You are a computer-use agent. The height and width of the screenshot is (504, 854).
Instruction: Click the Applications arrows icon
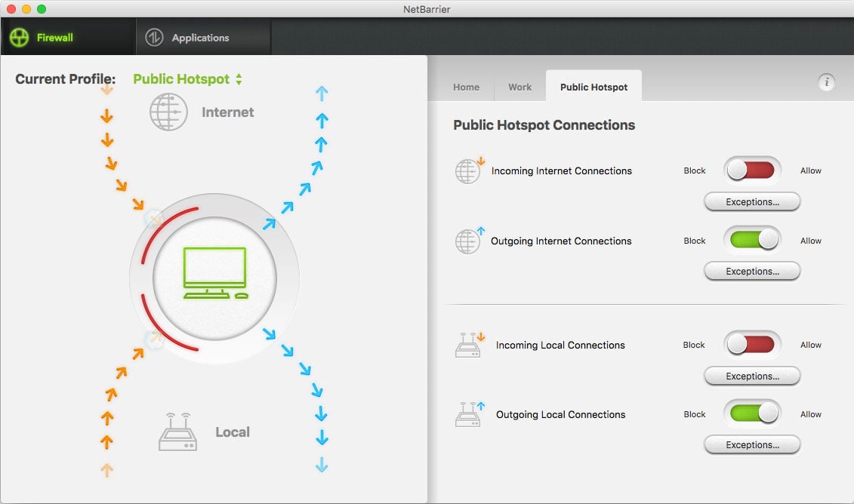click(x=154, y=38)
